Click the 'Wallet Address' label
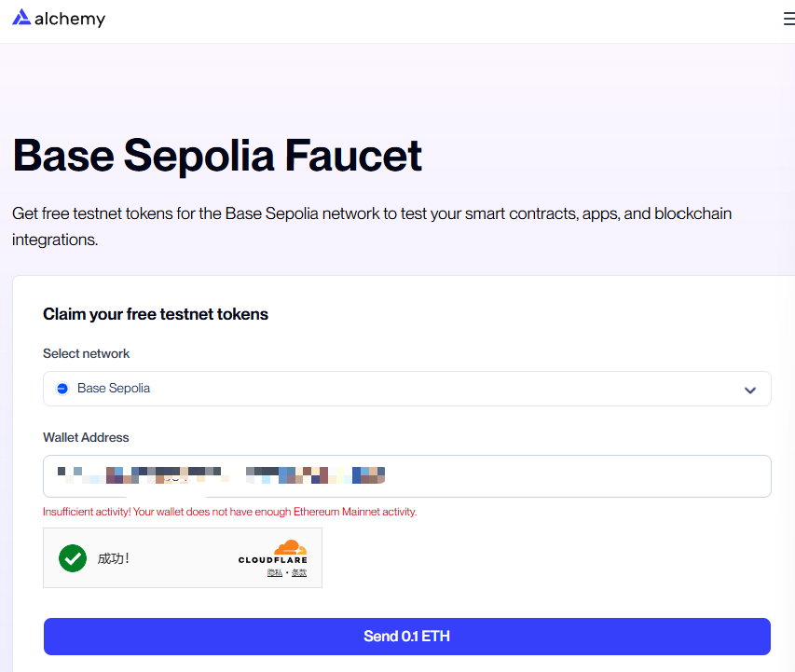 [x=86, y=437]
